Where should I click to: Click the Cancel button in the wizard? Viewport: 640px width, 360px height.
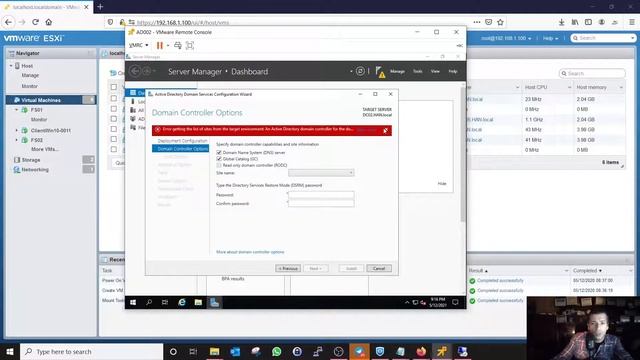379,269
